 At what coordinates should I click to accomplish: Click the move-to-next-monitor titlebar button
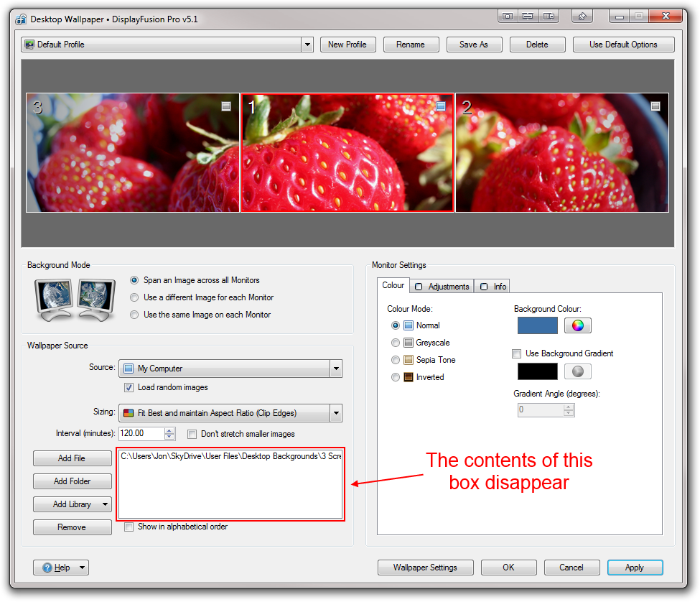coord(549,15)
